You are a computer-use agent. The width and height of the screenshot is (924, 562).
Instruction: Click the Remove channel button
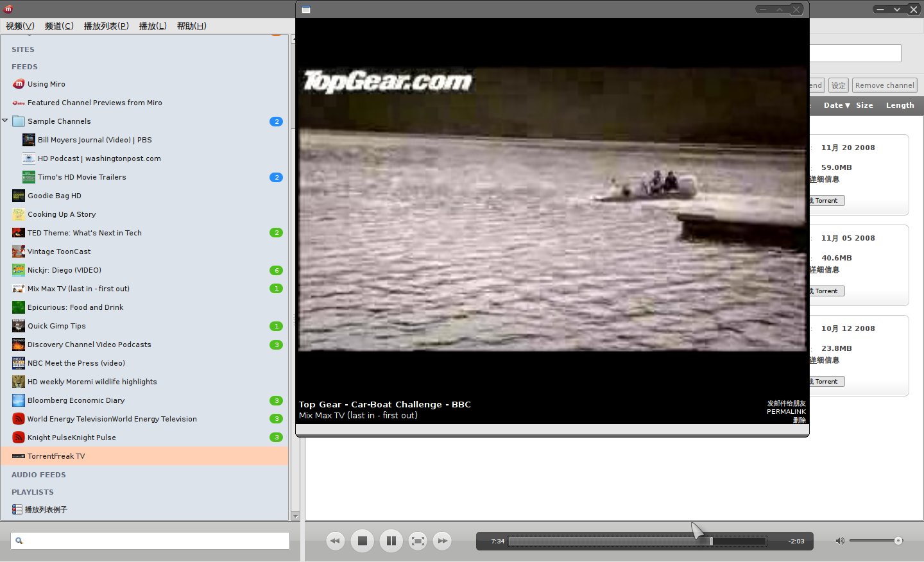[x=884, y=85]
